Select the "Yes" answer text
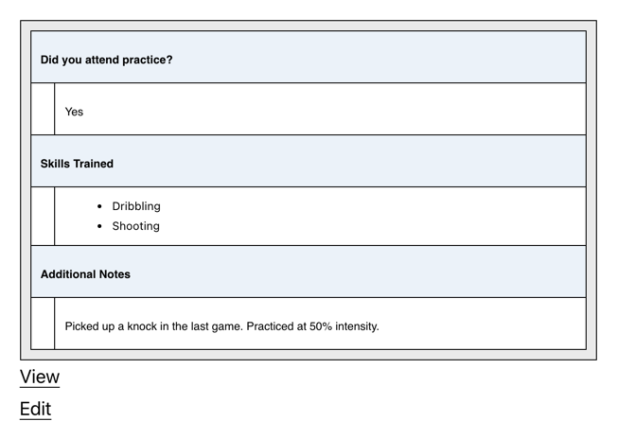The width and height of the screenshot is (618, 439). [x=74, y=112]
